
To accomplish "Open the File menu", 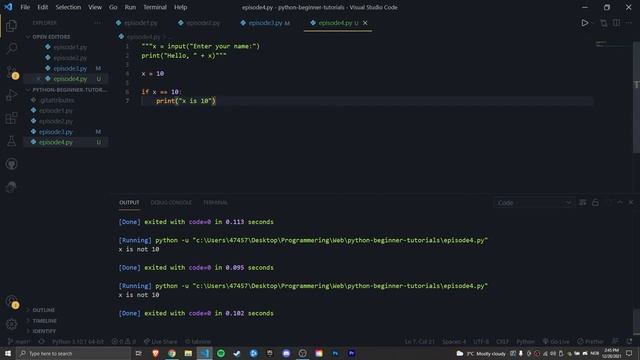I will (x=25, y=7).
